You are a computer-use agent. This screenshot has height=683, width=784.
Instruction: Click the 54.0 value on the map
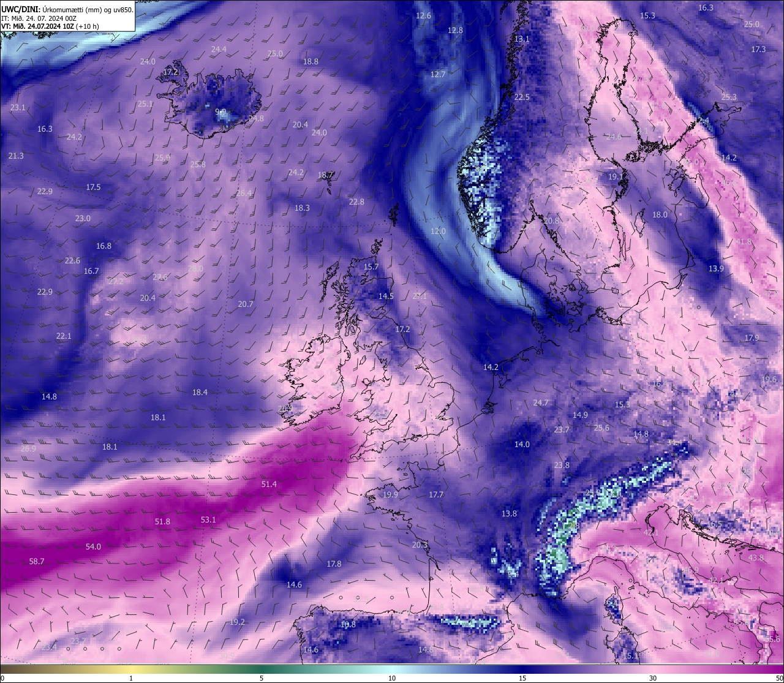(x=93, y=546)
